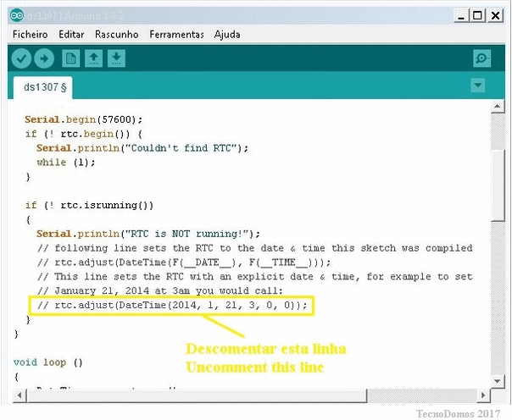Open the Ajuda menu

(x=227, y=34)
